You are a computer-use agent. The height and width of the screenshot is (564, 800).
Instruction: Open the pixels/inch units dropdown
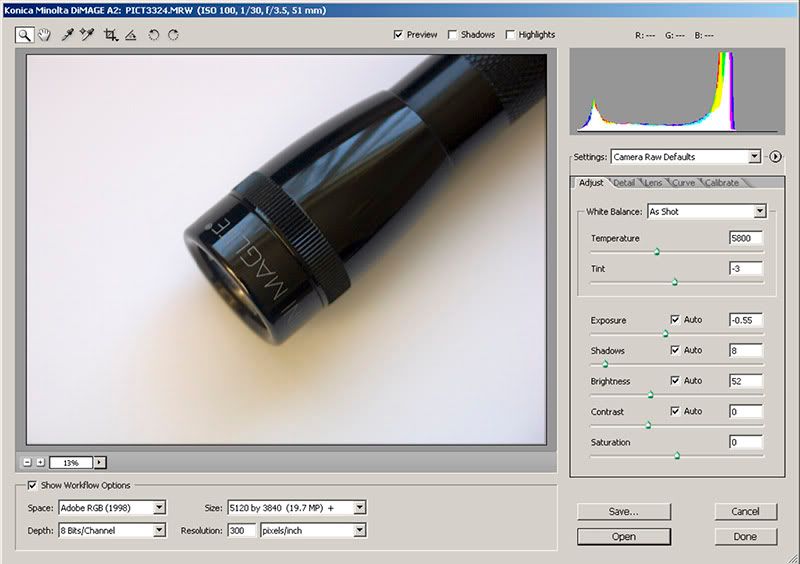pyautogui.click(x=313, y=530)
